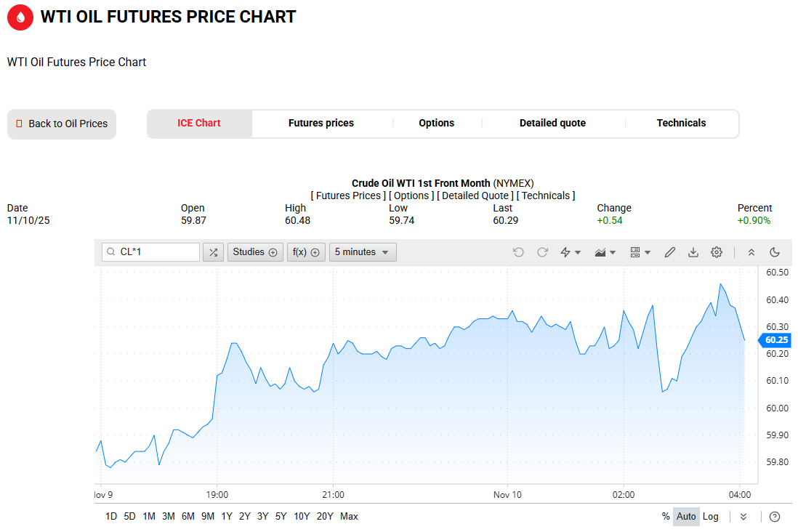Open the 5 minutes interval dropdown

point(363,252)
